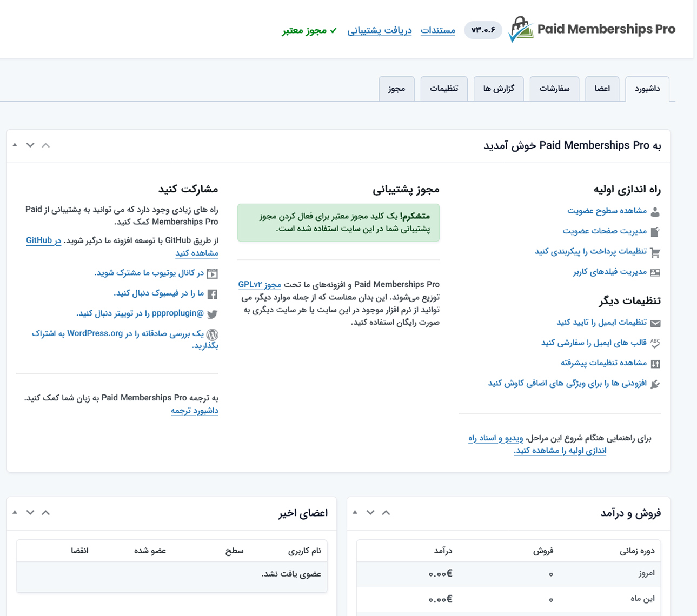Click the person icon beside مشاهده سطوح عضویت
Screen dimensions: 697x616
(655, 211)
